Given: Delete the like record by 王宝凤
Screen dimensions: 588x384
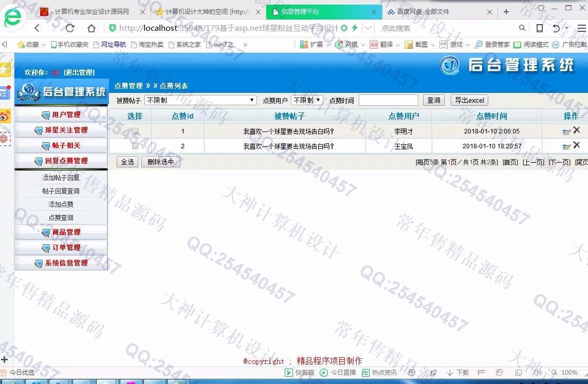Looking at the screenshot, I should point(577,145).
